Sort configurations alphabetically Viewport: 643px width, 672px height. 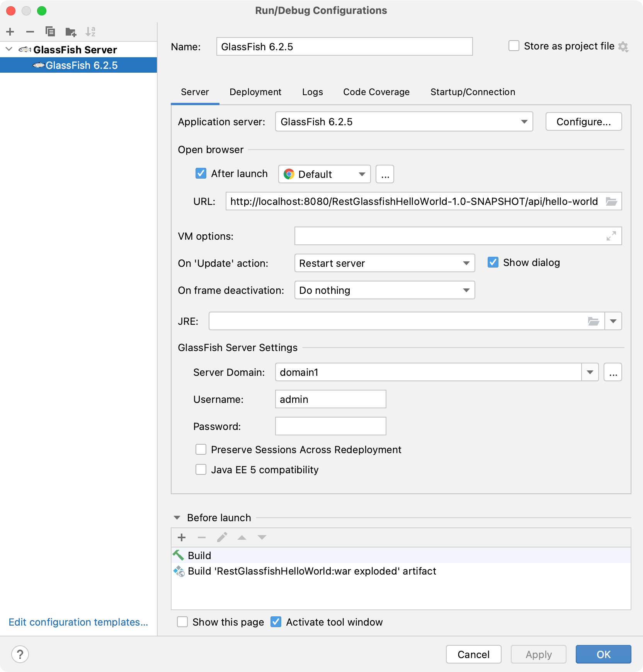point(90,32)
